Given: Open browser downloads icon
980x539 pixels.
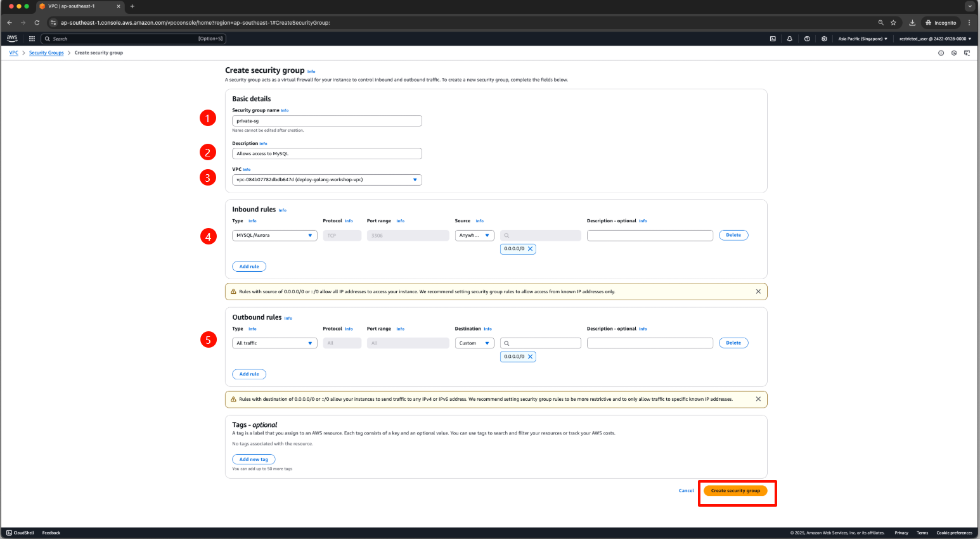Looking at the screenshot, I should (x=912, y=23).
